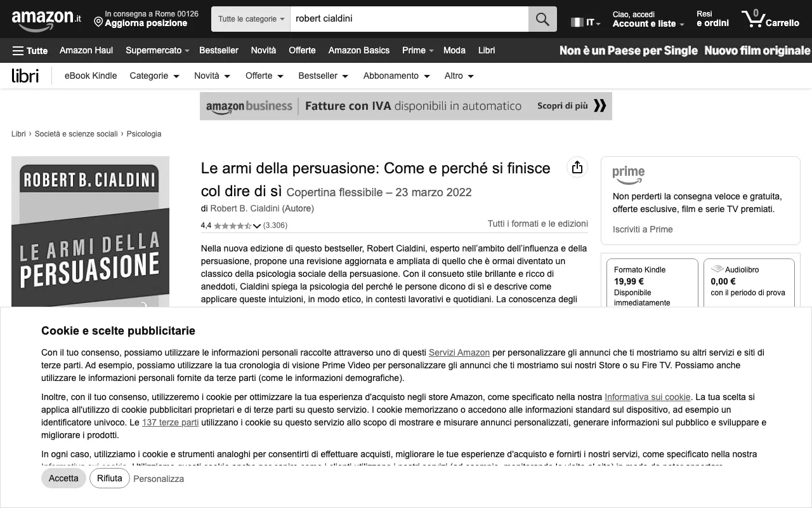812x508 pixels.
Task: Expand the Prime nav dropdown
Action: (x=417, y=50)
